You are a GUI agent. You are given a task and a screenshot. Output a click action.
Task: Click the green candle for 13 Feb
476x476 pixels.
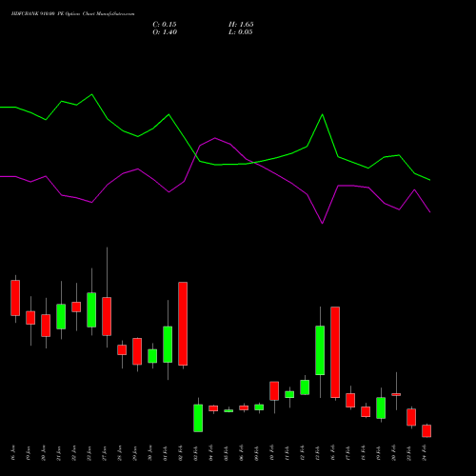pos(320,350)
